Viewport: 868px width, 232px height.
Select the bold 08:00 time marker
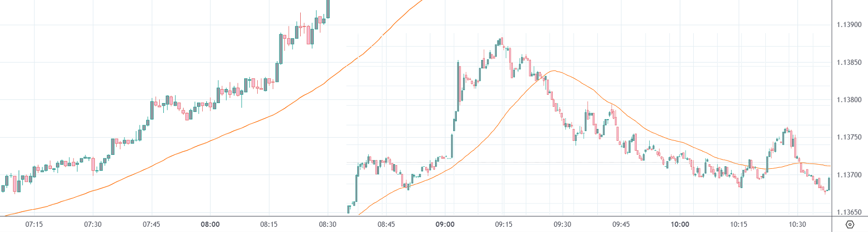coord(210,224)
